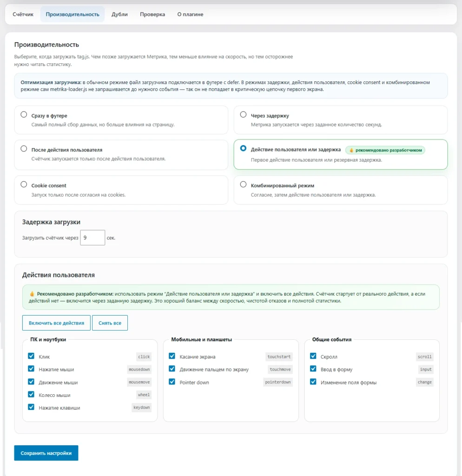Viewport: 462px width, 476px height.
Task: Open the Счётчик tab
Action: pyautogui.click(x=23, y=14)
